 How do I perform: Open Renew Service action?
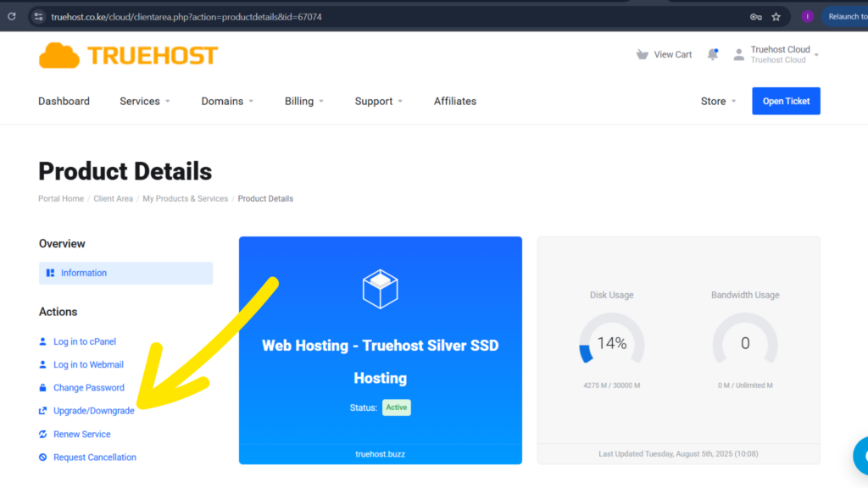tap(82, 435)
